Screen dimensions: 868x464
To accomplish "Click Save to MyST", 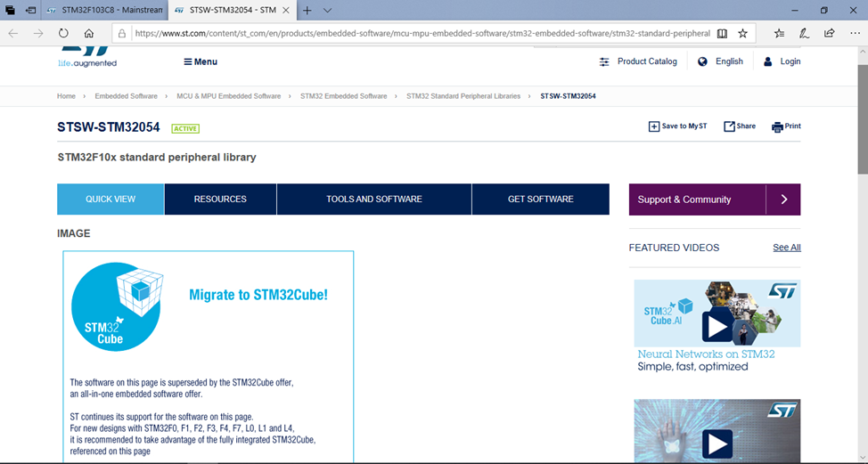I will click(x=677, y=126).
